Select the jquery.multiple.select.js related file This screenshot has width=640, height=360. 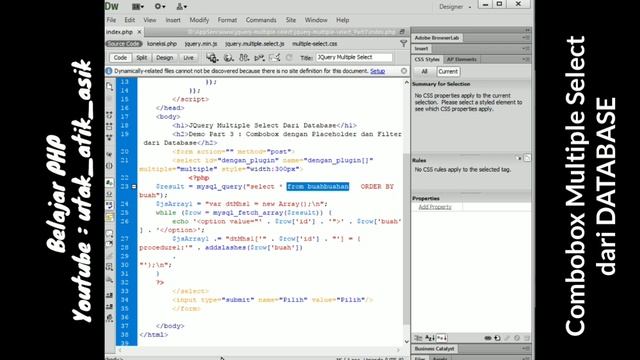(254, 44)
